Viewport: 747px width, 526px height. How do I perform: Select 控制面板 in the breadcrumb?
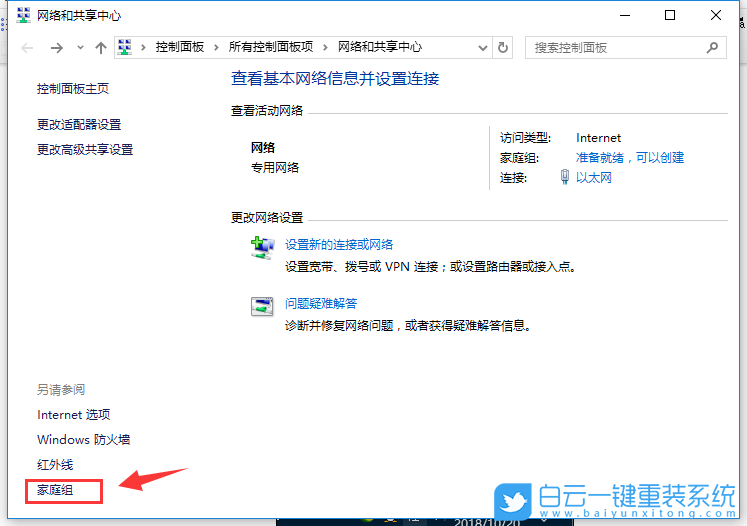[x=180, y=47]
